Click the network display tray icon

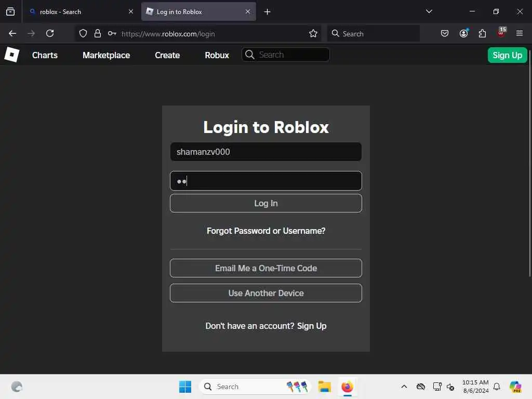(437, 387)
